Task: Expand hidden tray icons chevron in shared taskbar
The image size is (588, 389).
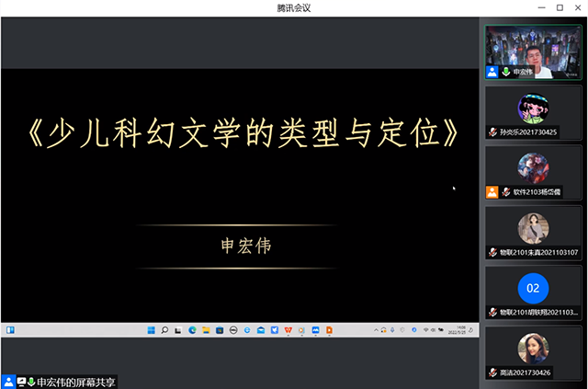Action: coord(376,330)
